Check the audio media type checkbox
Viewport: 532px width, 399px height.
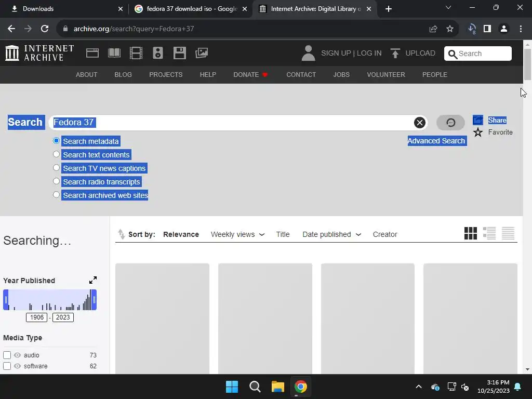(7, 355)
